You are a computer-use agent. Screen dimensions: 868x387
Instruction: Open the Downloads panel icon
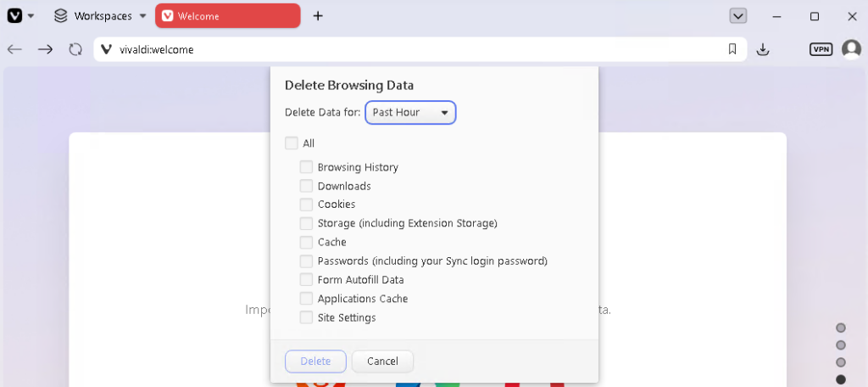click(x=763, y=49)
